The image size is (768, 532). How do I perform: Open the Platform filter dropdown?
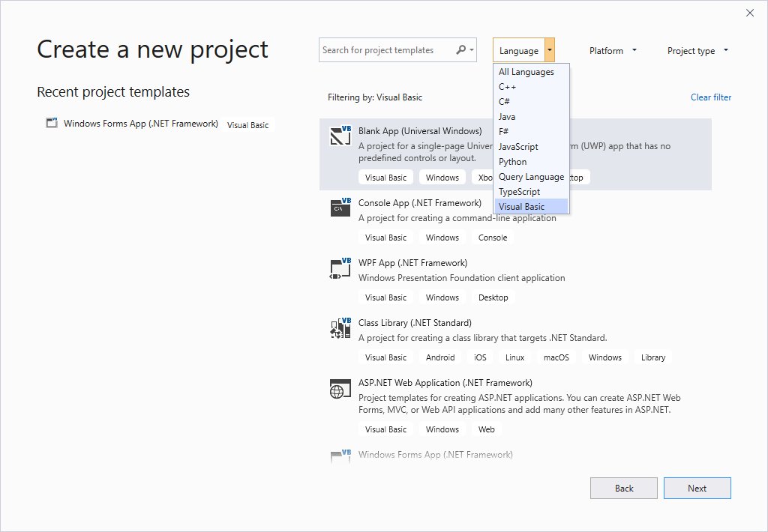[613, 50]
